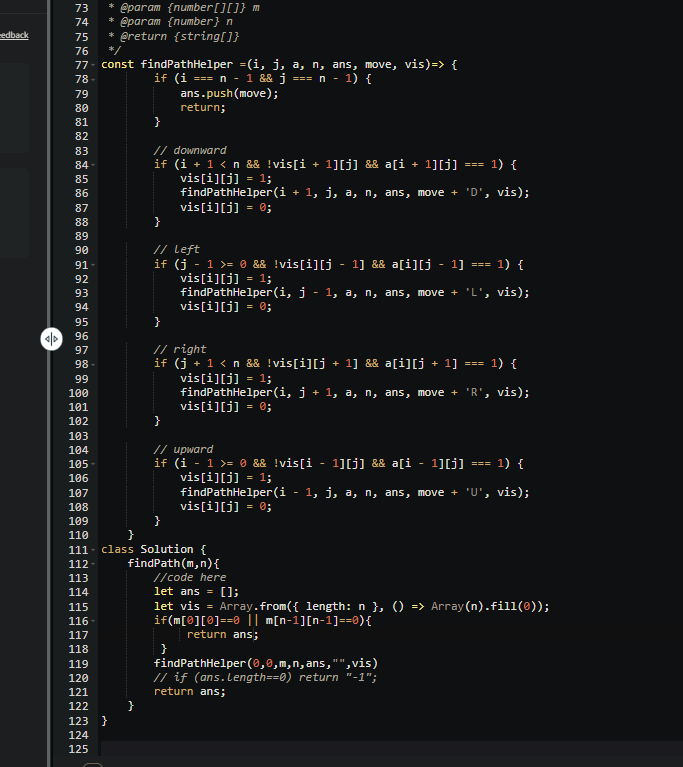The image size is (683, 767).
Task: Collapse the downward if block at line 84
Action: pos(93,165)
